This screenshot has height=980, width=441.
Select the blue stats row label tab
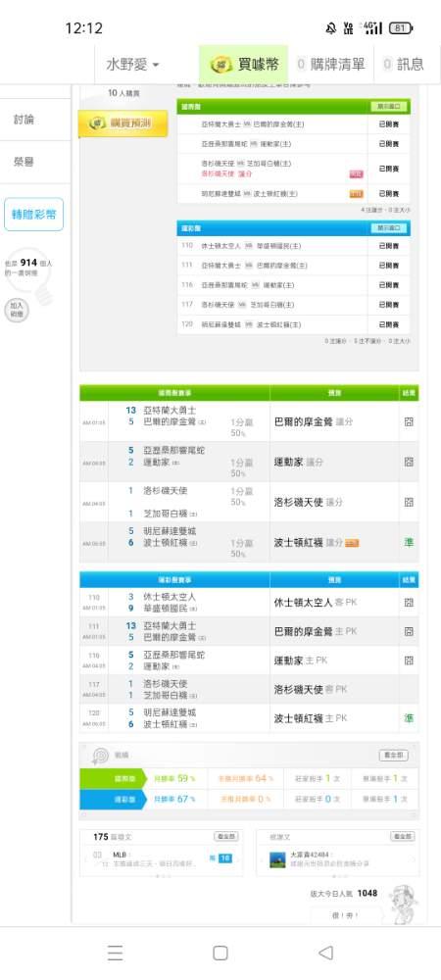[113, 799]
